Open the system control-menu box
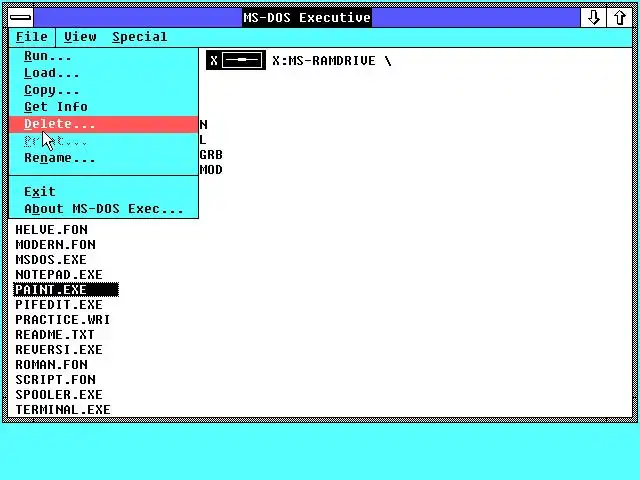Viewport: 640px width, 480px height. coord(21,18)
